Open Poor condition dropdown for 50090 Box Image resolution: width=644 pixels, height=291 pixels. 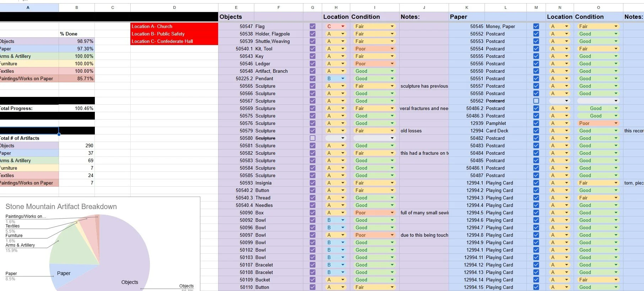click(374, 213)
